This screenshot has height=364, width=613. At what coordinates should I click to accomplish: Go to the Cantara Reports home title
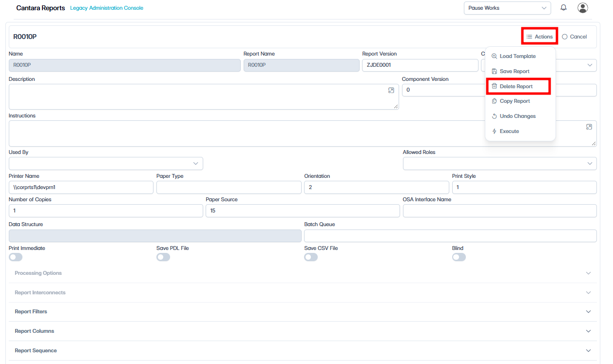coord(40,8)
